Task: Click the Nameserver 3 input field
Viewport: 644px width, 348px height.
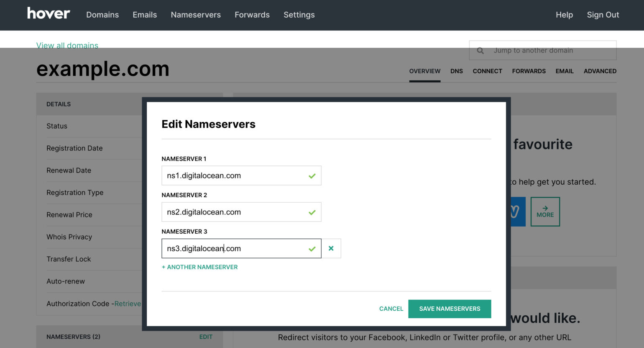Action: point(241,248)
